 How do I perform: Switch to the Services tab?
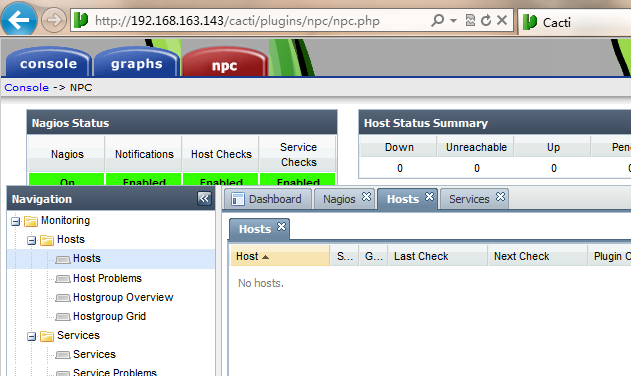469,199
